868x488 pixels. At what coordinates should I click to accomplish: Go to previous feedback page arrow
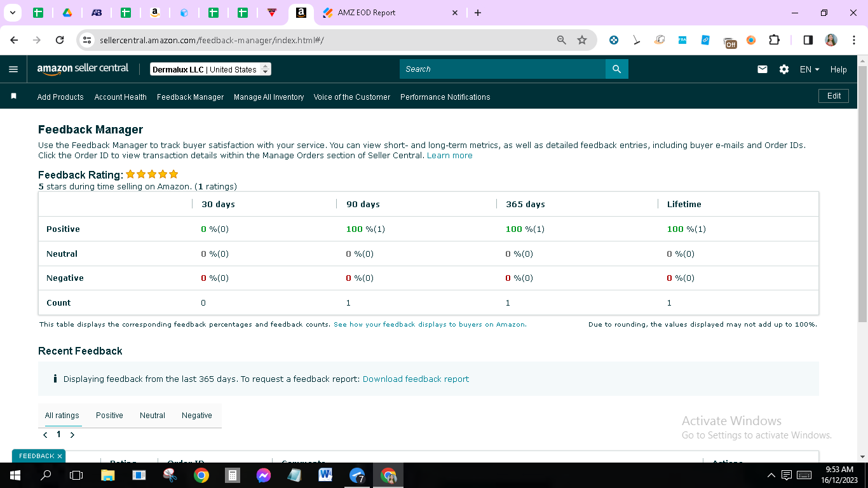tap(45, 435)
